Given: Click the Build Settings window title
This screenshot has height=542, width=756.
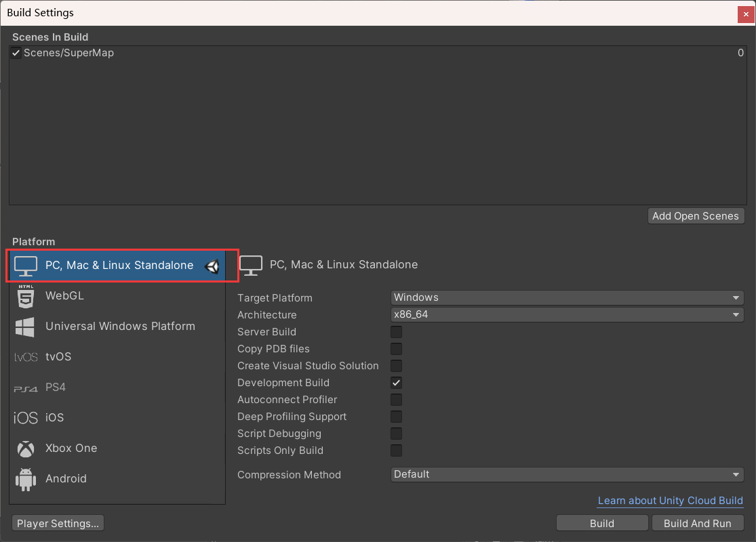Looking at the screenshot, I should [41, 12].
